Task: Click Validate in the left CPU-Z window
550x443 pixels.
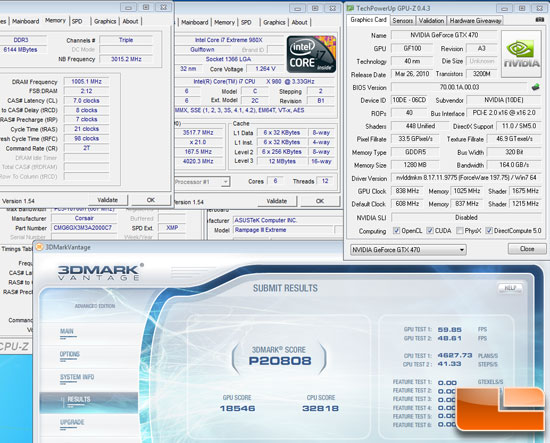Action: coord(107,200)
